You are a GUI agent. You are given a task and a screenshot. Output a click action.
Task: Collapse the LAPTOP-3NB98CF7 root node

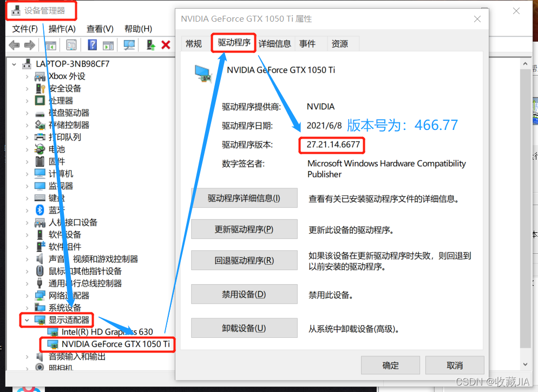[14, 64]
